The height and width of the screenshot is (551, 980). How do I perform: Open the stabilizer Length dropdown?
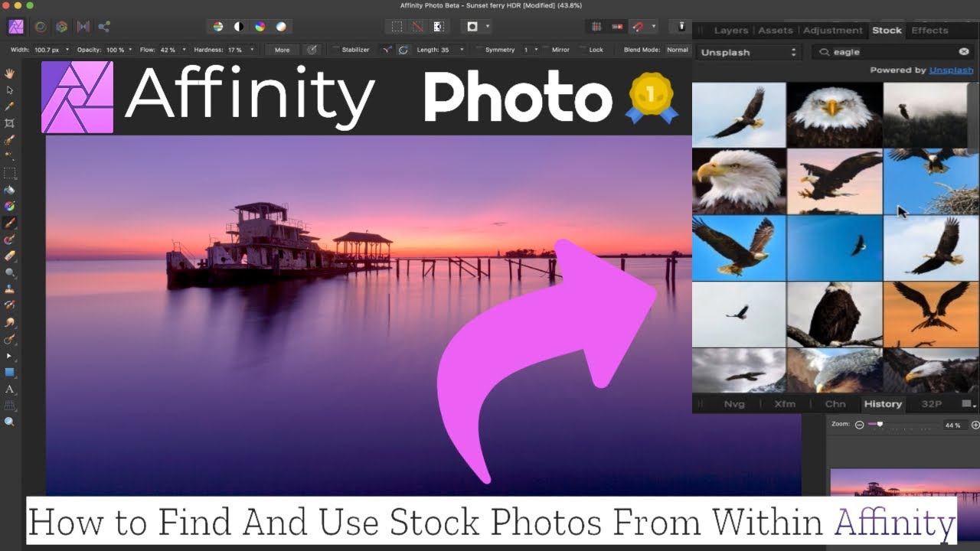point(462,50)
